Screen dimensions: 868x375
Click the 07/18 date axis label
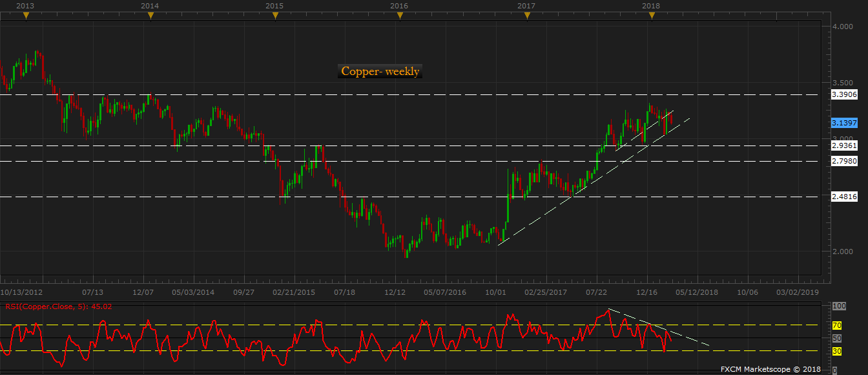(x=345, y=292)
